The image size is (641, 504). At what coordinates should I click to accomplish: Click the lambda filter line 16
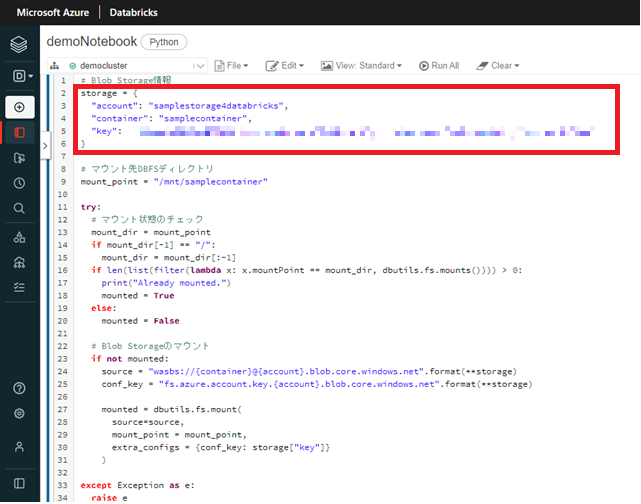(307, 270)
